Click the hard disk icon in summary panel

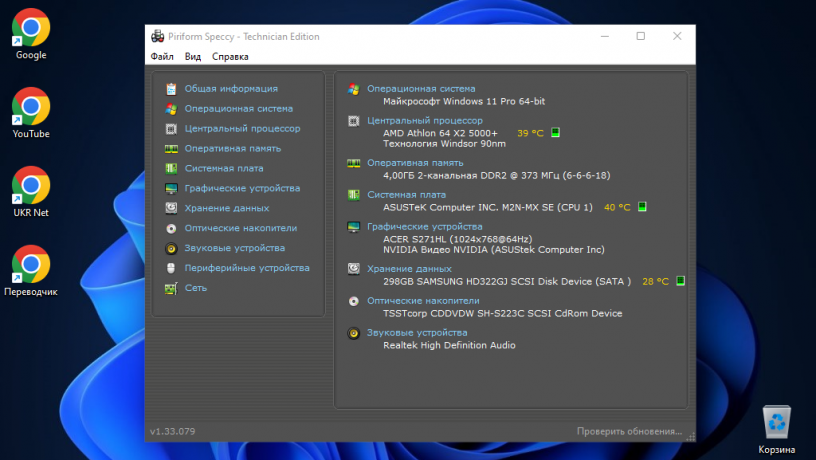tap(353, 269)
